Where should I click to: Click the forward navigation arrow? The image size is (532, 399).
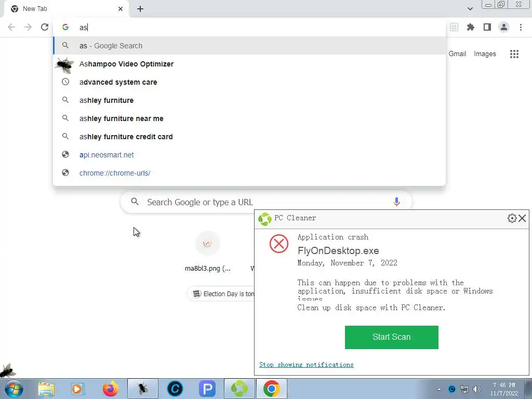pyautogui.click(x=28, y=27)
